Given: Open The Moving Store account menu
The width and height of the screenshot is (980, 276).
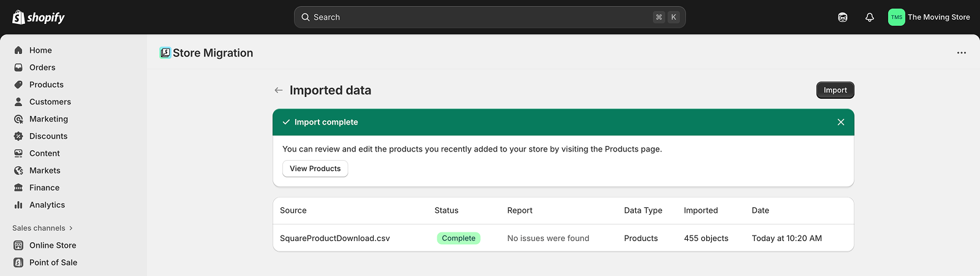Looking at the screenshot, I should pyautogui.click(x=929, y=17).
